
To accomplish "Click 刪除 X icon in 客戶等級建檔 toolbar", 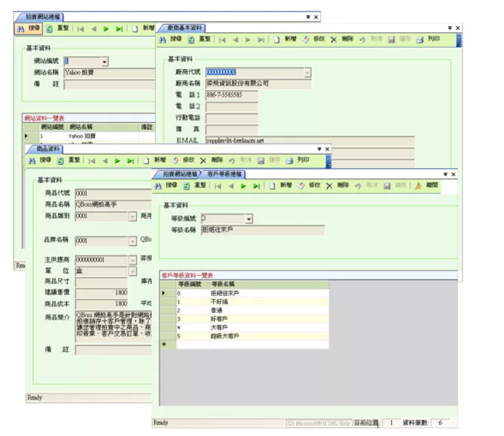I will [329, 185].
